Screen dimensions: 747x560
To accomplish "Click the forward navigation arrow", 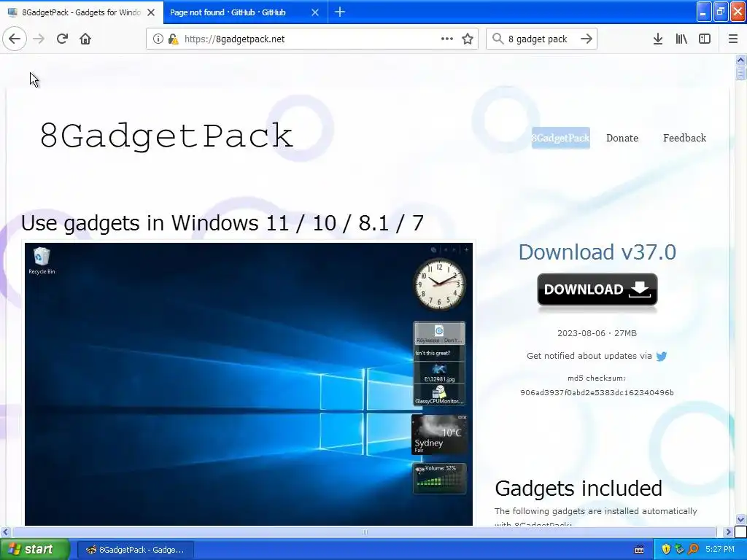I will (x=39, y=39).
